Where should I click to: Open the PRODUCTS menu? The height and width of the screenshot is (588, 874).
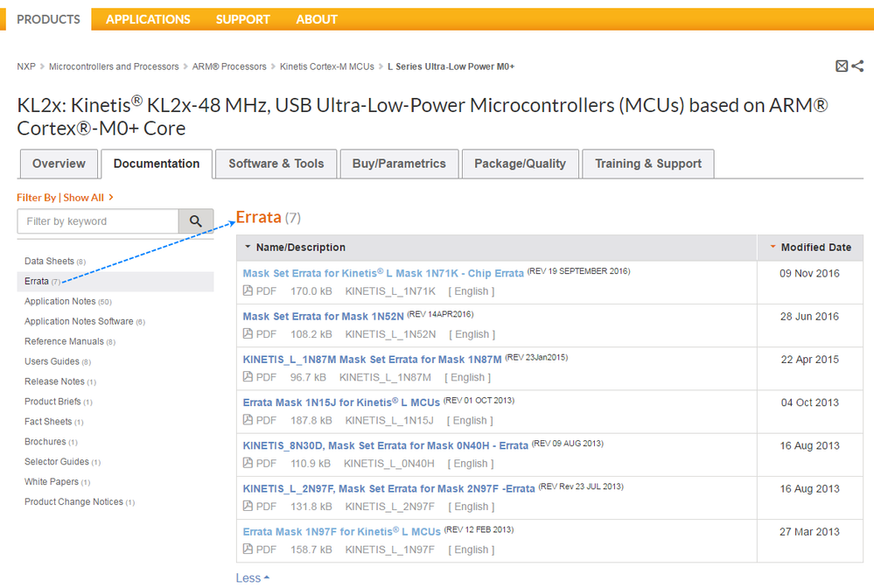pos(48,19)
